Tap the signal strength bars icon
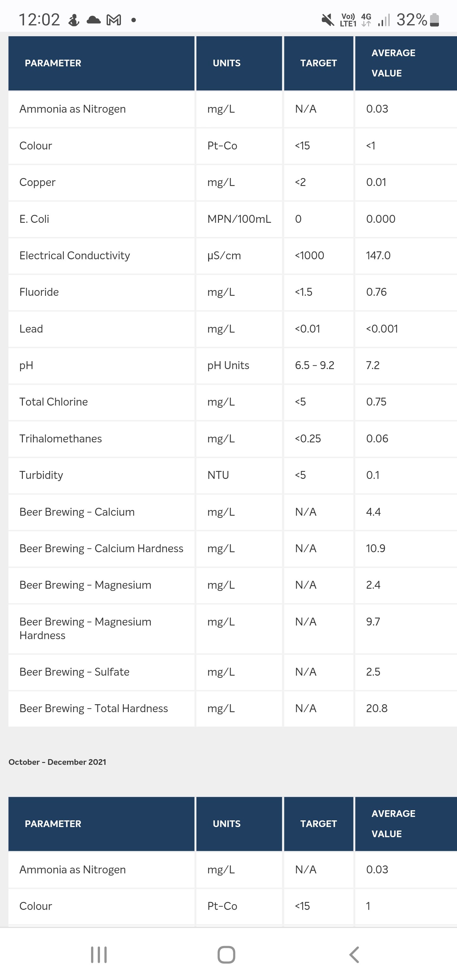 point(384,20)
